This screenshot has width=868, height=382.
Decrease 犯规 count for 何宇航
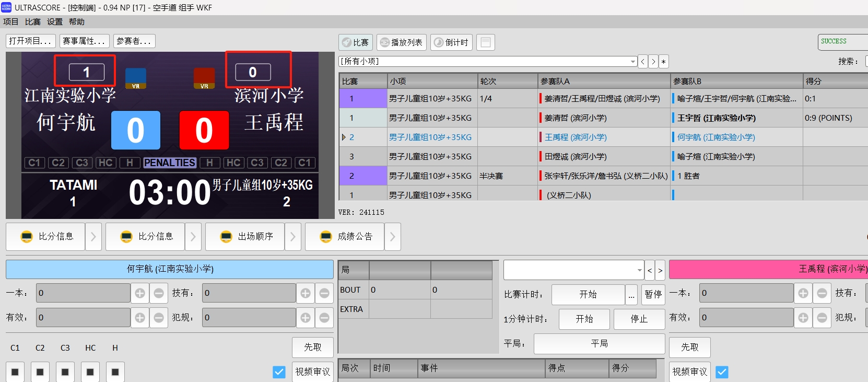coord(324,318)
